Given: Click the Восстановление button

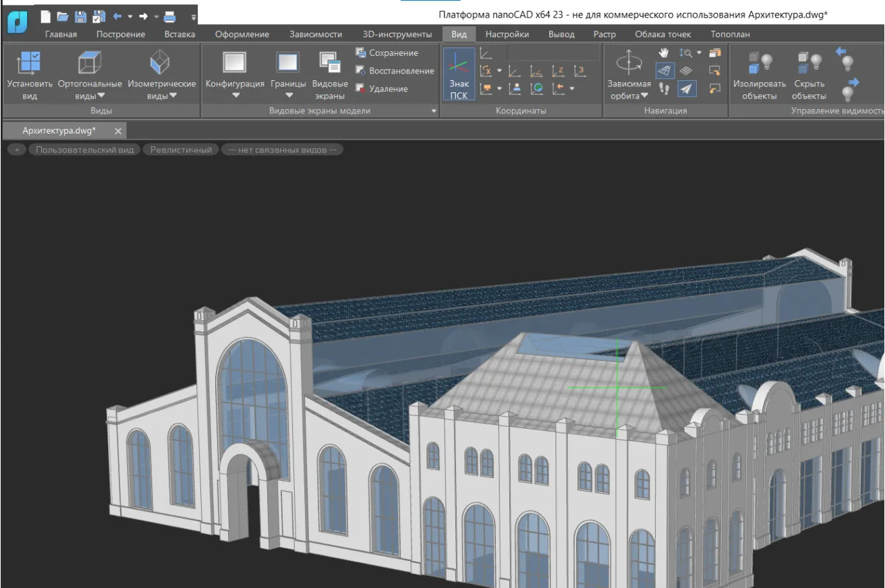Looking at the screenshot, I should tap(395, 71).
